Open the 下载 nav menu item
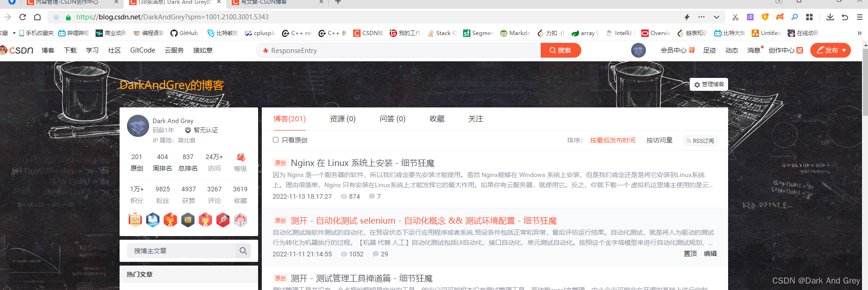This screenshot has width=868, height=290. [x=70, y=50]
